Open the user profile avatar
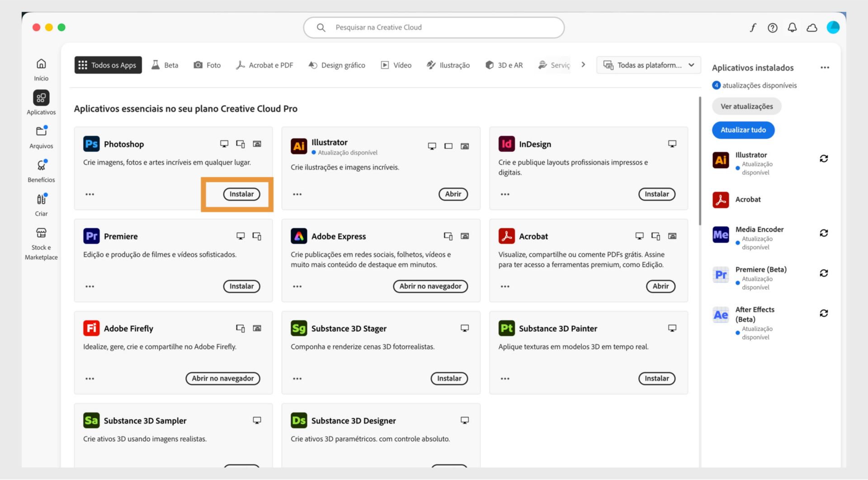The image size is (868, 480). tap(833, 28)
